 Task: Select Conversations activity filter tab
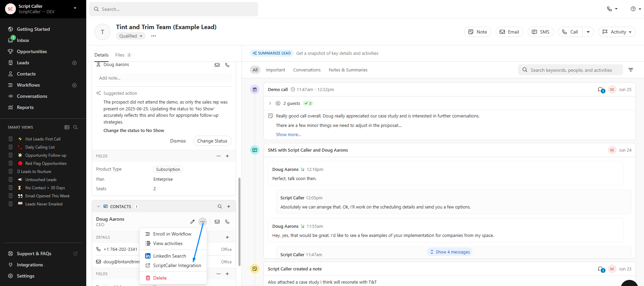click(307, 70)
